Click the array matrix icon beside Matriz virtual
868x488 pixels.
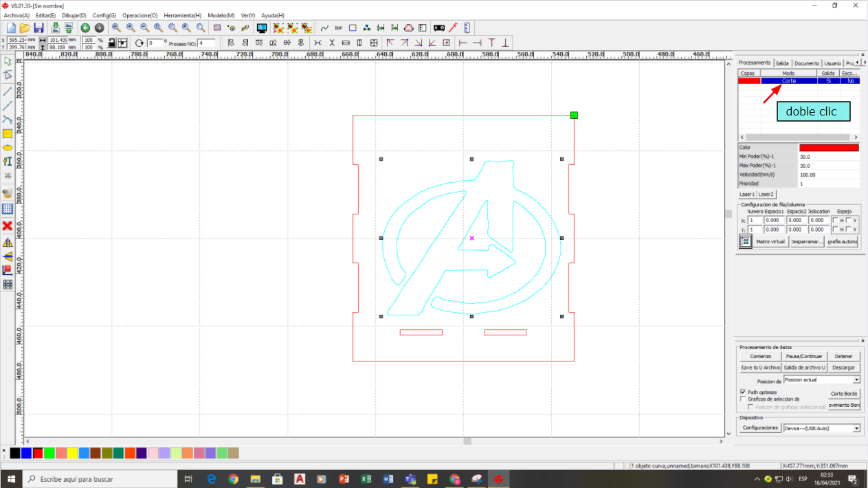click(x=746, y=241)
